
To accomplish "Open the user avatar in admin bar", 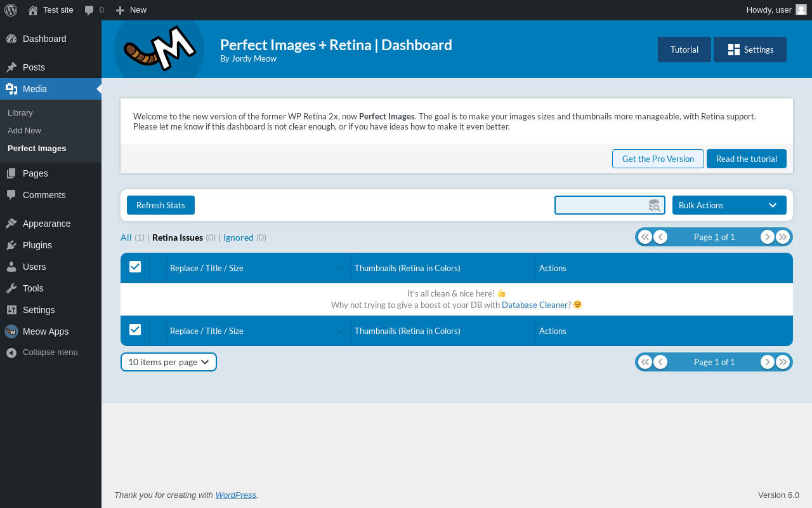I will (x=801, y=10).
